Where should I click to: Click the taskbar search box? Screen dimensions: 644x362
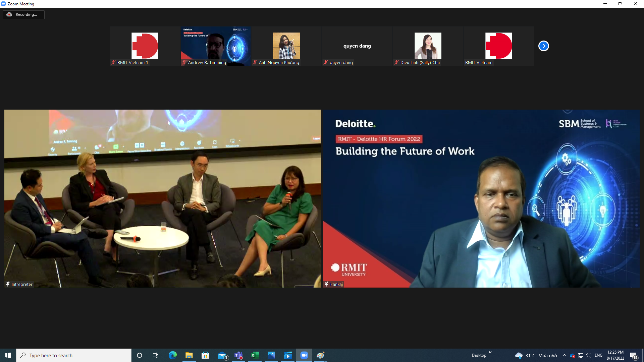74,355
